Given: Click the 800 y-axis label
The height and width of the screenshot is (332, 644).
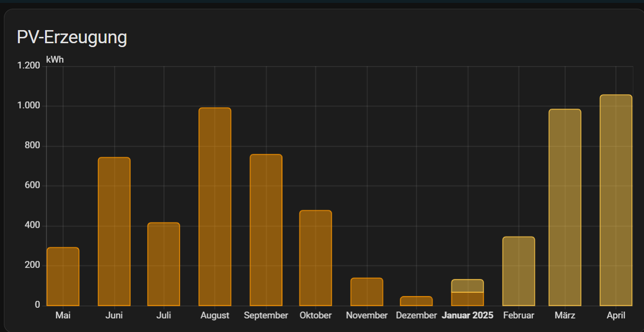Looking at the screenshot, I should [32, 146].
